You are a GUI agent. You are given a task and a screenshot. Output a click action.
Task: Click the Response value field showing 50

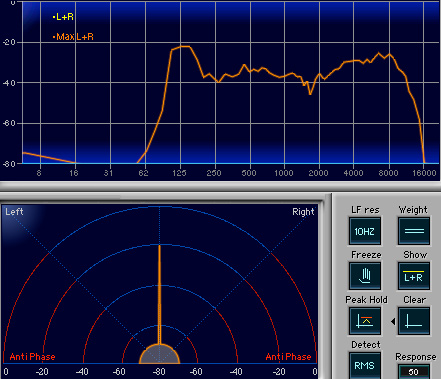click(414, 372)
